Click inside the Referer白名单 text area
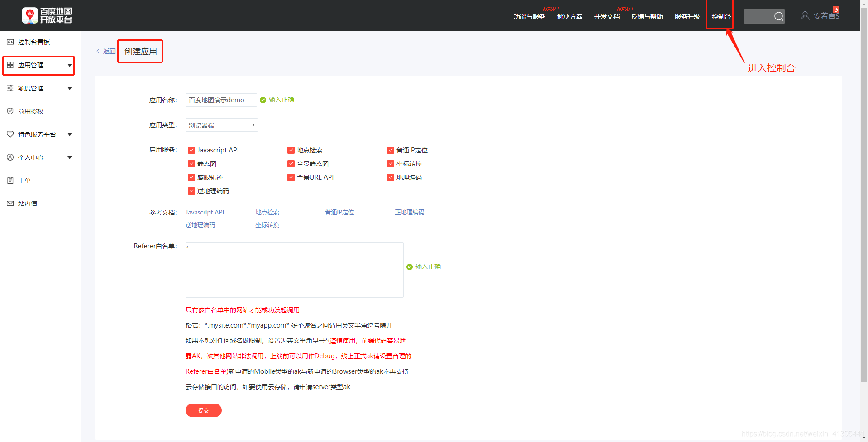This screenshot has width=868, height=442. [x=294, y=270]
